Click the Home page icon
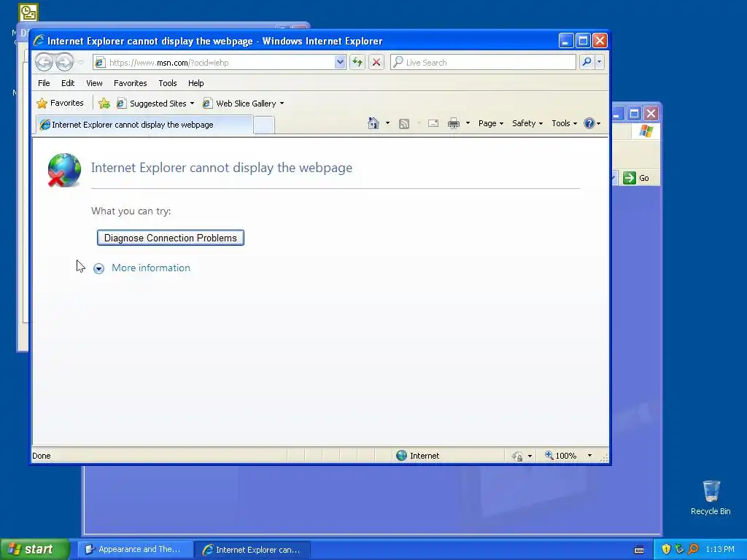The width and height of the screenshot is (747, 560). click(373, 123)
